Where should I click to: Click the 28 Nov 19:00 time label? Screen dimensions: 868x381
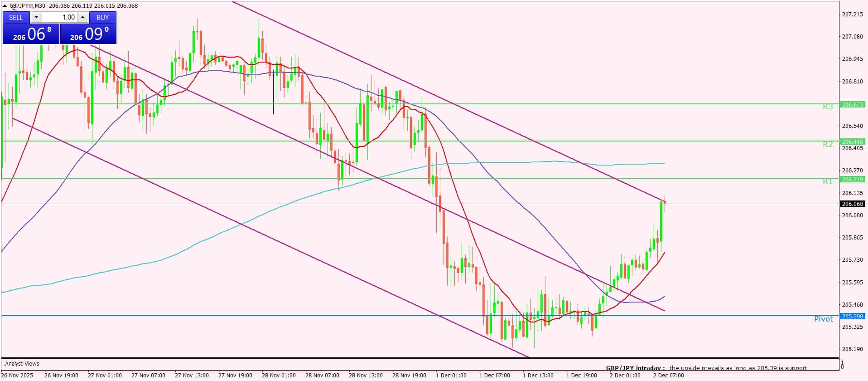tap(409, 375)
